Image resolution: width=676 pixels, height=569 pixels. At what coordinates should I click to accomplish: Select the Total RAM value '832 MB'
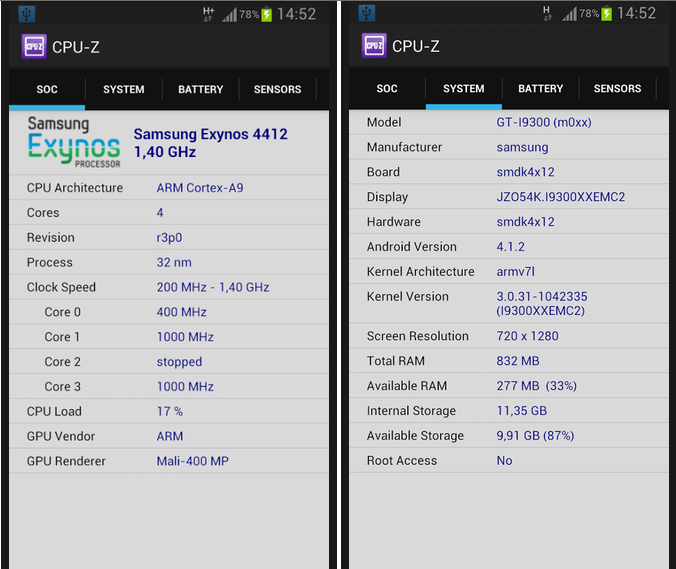point(518,361)
